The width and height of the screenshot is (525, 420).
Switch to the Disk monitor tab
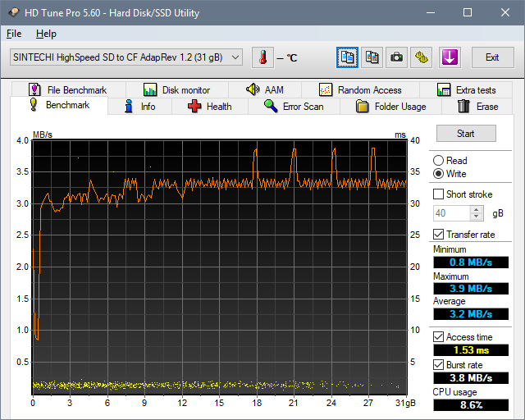tap(177, 89)
